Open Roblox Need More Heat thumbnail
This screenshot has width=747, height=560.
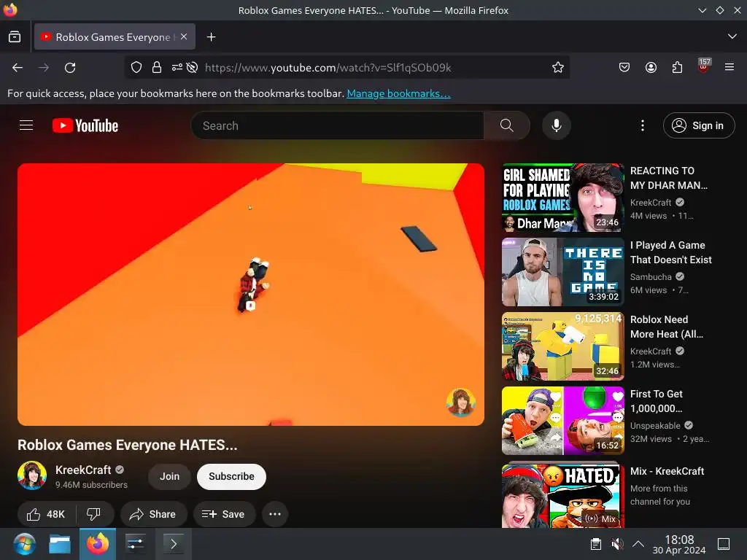[562, 346]
